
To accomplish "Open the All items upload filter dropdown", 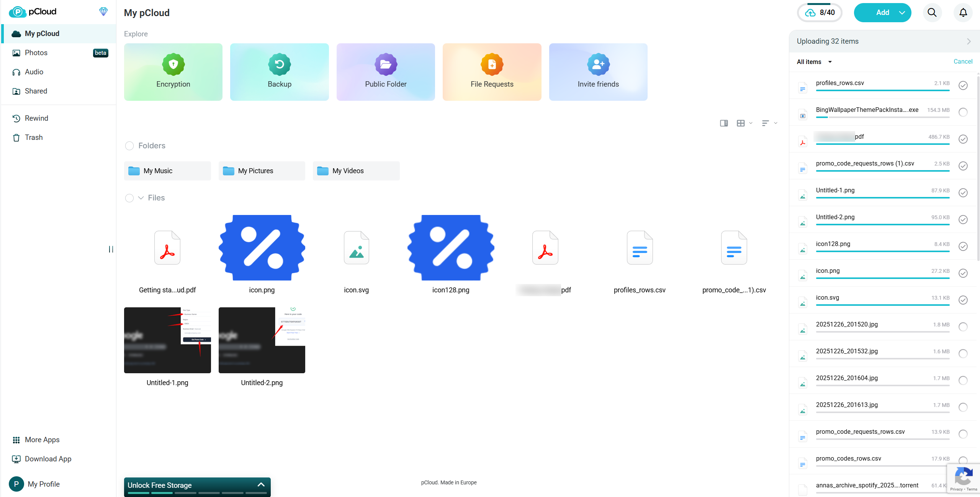I will click(813, 62).
